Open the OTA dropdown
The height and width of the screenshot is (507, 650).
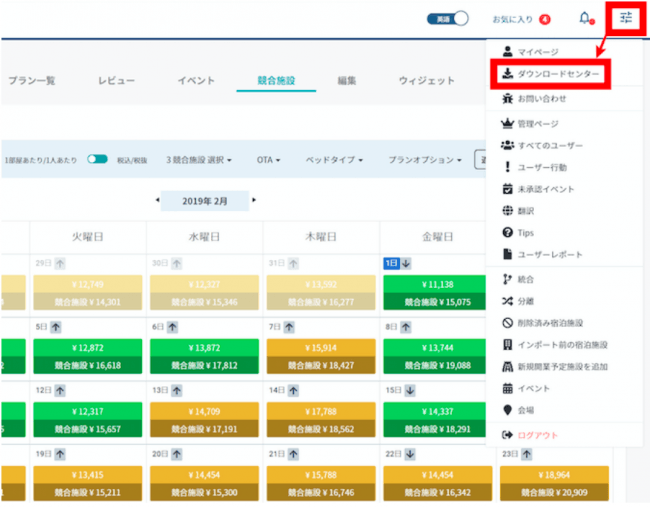[x=268, y=160]
